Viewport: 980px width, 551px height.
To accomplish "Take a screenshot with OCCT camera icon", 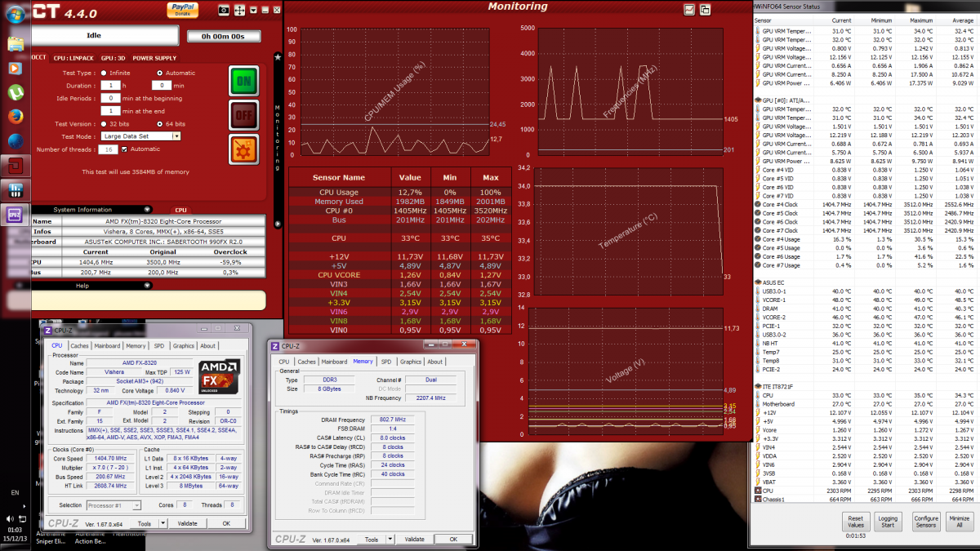I will point(224,10).
